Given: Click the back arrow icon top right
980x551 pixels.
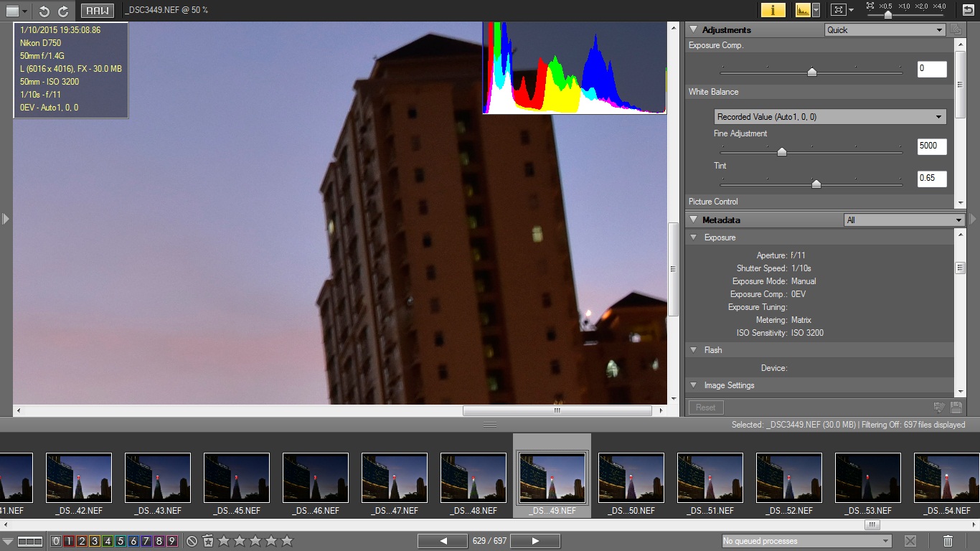Looking at the screenshot, I should click(x=968, y=10).
